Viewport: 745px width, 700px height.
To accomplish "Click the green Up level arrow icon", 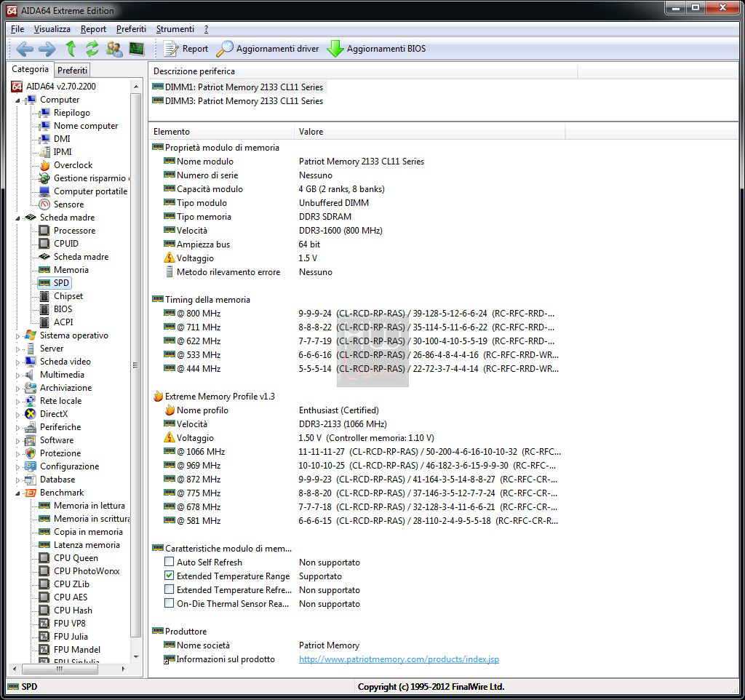I will [x=71, y=49].
